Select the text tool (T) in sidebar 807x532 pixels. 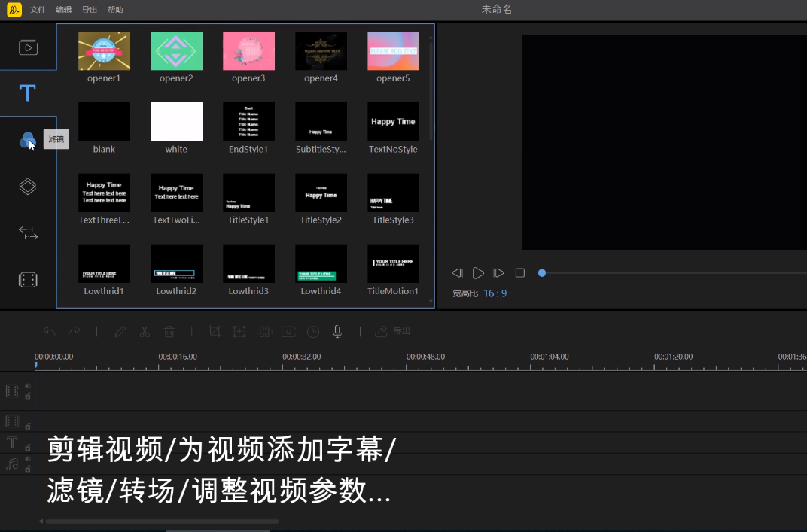28,93
